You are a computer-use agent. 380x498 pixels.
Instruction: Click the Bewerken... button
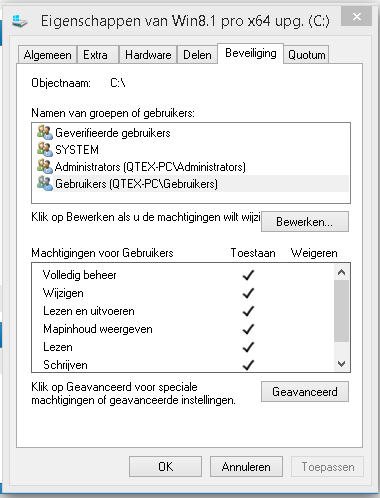click(305, 222)
